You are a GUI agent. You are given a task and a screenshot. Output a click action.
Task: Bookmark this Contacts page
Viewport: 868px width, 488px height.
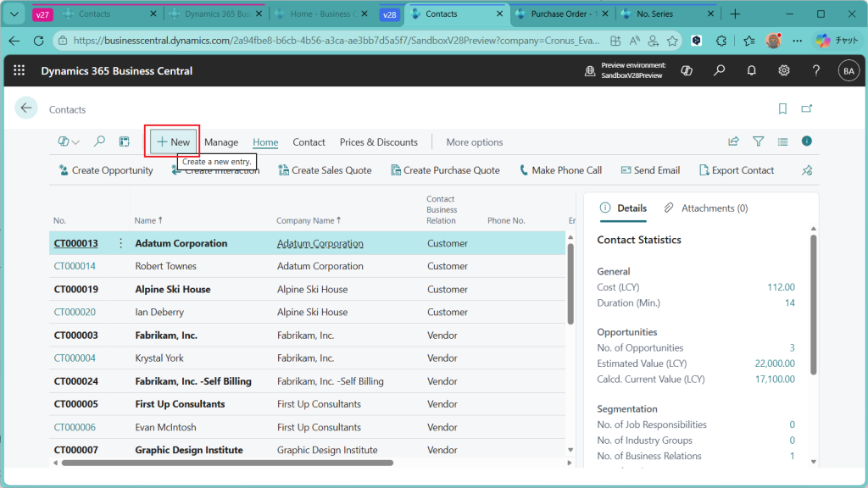pos(782,109)
